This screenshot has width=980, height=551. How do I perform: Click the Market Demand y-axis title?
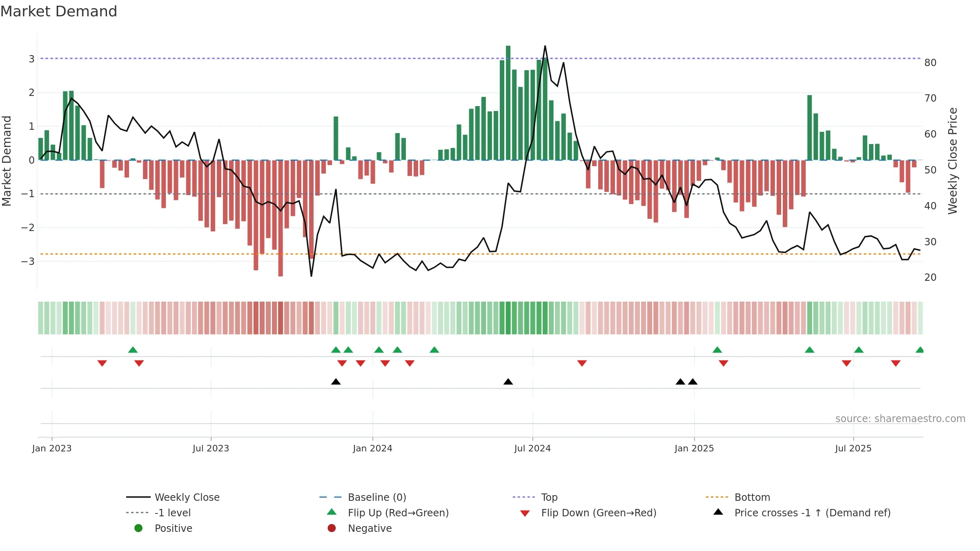pyautogui.click(x=7, y=161)
